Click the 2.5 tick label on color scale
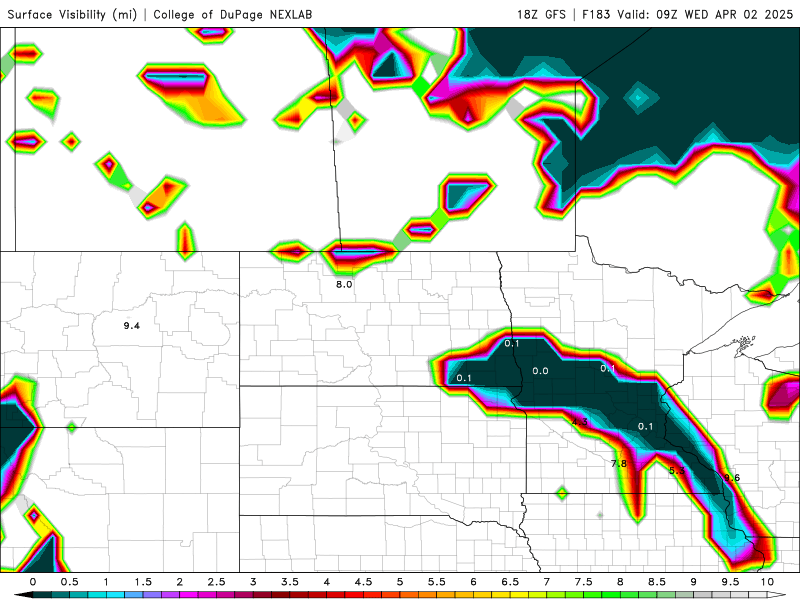Image resolution: width=800 pixels, height=600 pixels. (216, 582)
